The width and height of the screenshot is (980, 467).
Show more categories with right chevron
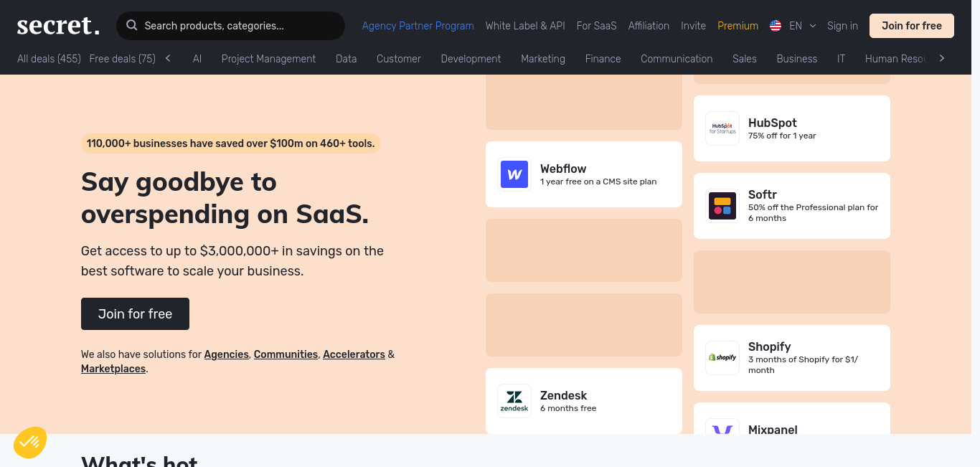[942, 58]
